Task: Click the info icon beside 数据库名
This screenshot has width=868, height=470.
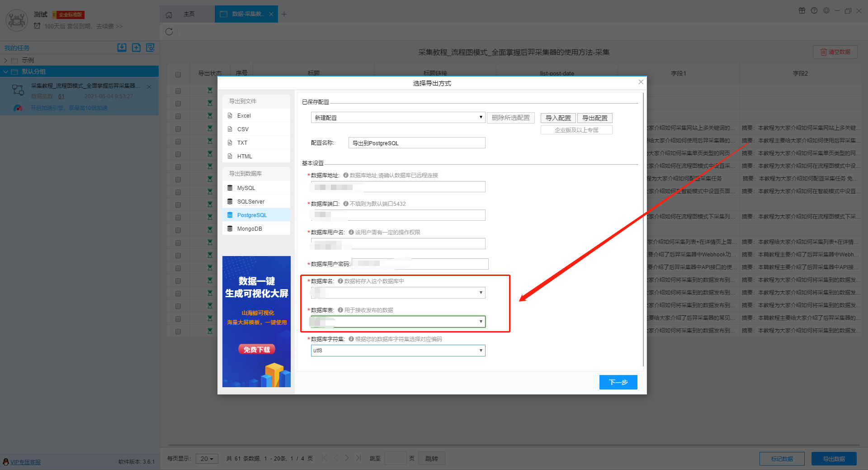Action: (x=340, y=281)
